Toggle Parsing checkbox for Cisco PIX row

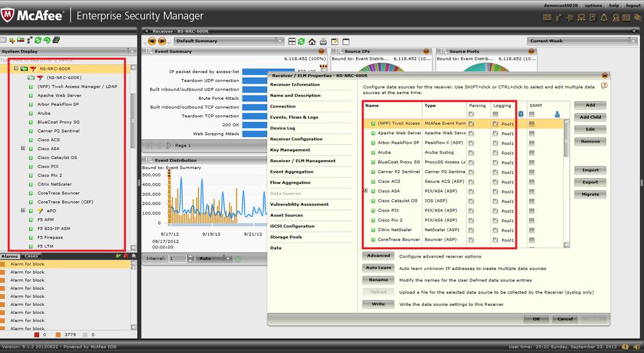point(471,211)
